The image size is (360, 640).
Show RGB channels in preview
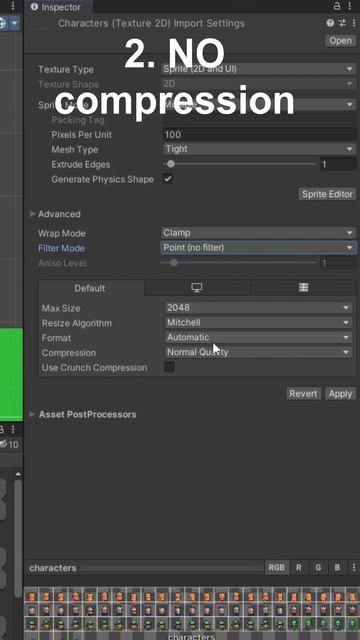click(277, 568)
